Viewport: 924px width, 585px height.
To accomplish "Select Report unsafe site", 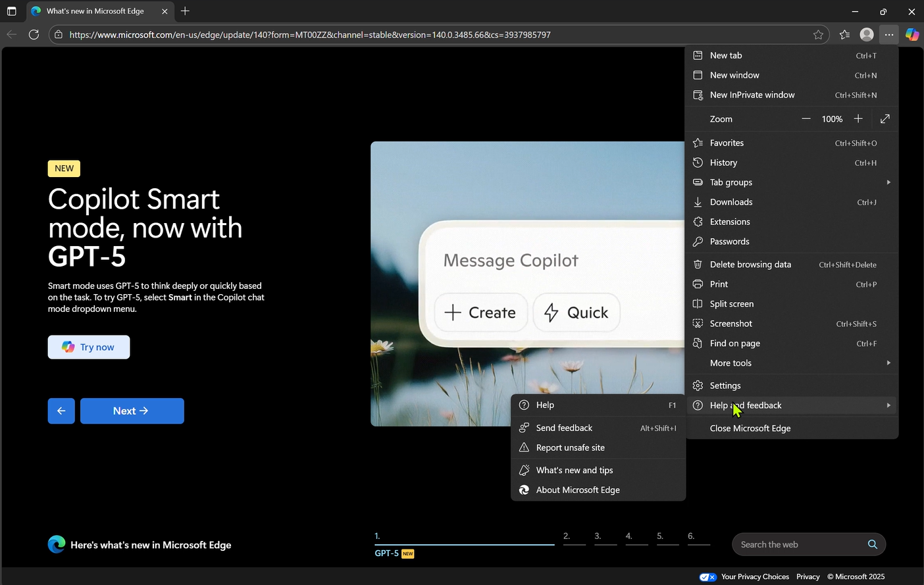I will (598, 447).
